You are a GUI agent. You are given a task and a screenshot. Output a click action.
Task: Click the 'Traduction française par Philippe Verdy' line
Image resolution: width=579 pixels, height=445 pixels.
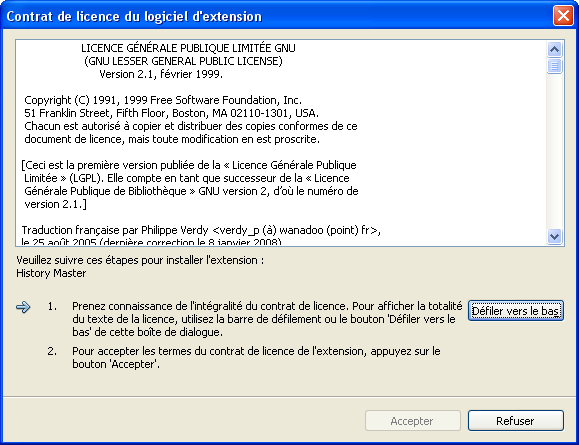(201, 230)
